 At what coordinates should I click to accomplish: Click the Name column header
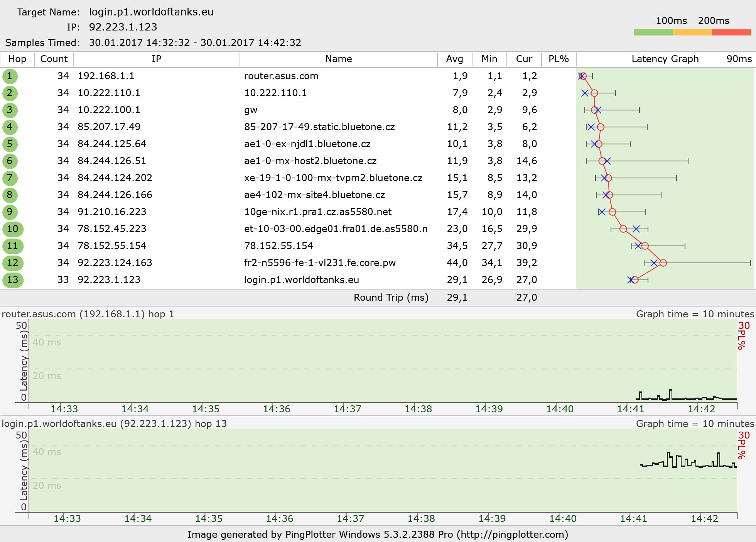pos(338,59)
